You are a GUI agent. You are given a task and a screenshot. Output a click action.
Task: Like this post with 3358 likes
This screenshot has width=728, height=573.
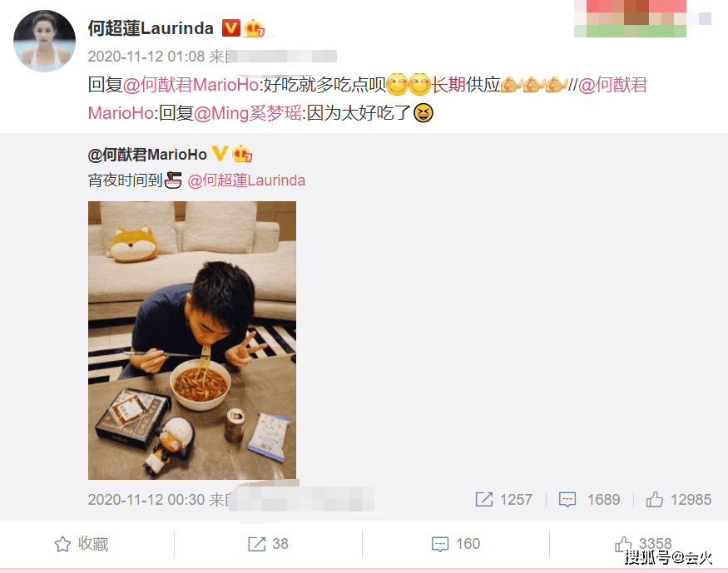point(643,544)
